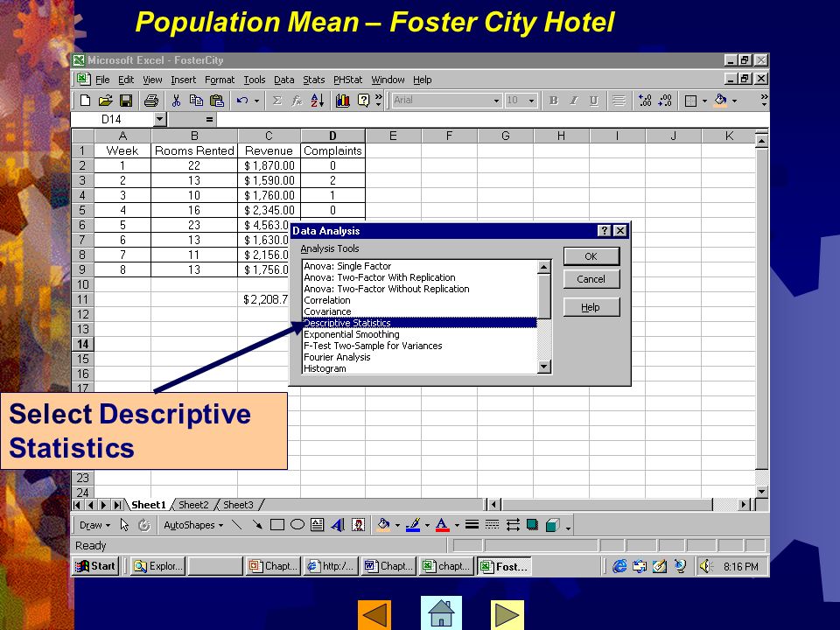Toggle Bold formatting
Viewport: 840px width, 630px height.
pos(554,100)
